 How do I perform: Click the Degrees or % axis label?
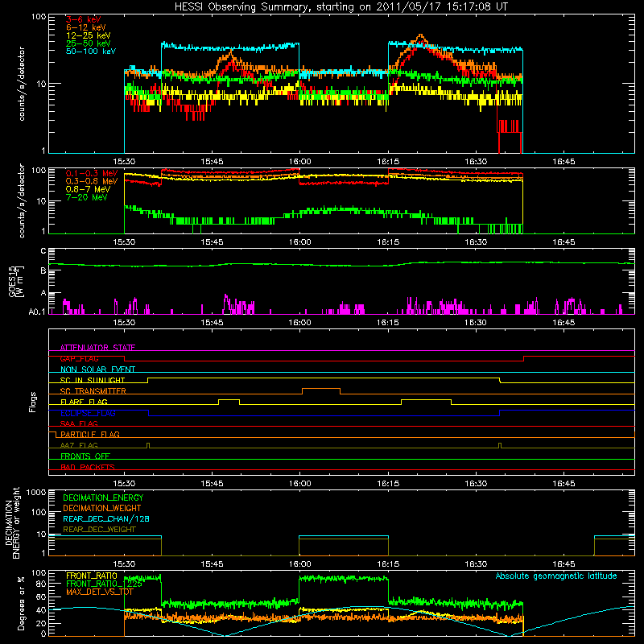click(21, 603)
